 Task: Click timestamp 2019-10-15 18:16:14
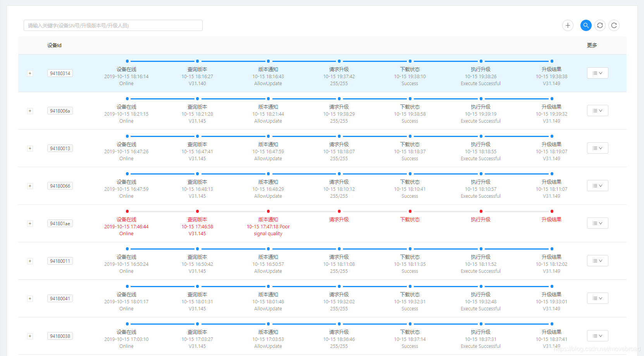click(126, 77)
